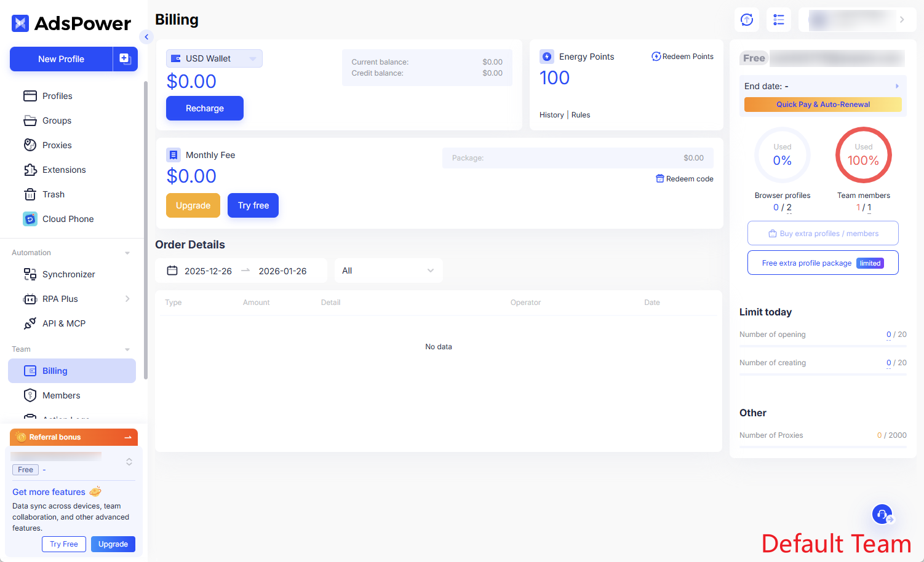
Task: Open Redeem Points link for Energy Points
Action: click(682, 56)
